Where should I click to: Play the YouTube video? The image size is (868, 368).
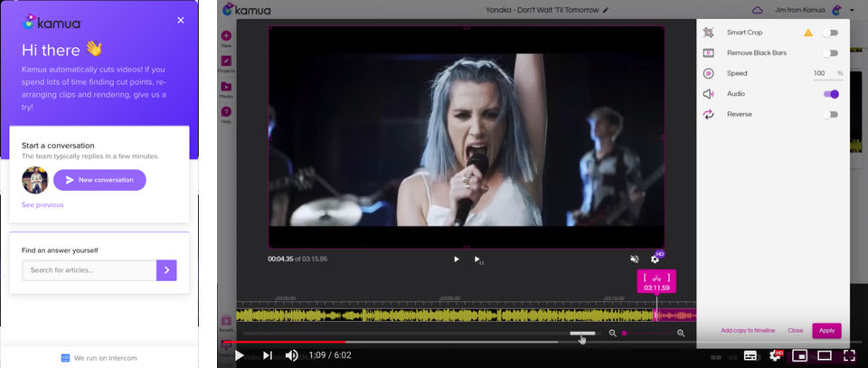coord(239,355)
